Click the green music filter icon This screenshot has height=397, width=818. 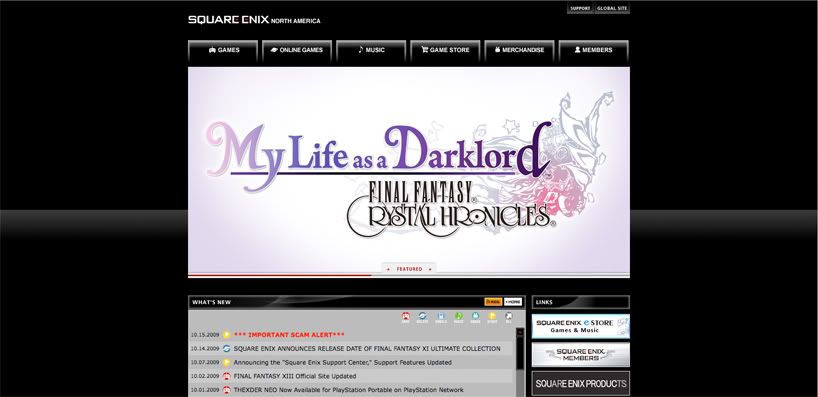tap(459, 317)
